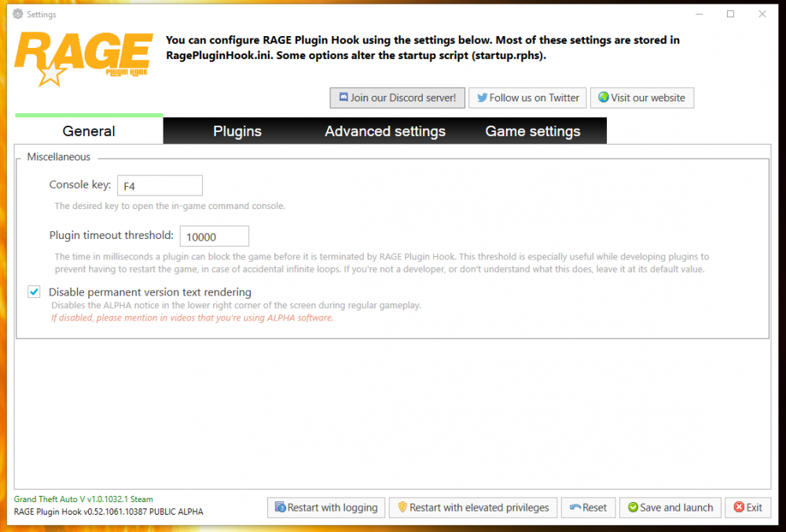The height and width of the screenshot is (532, 786).
Task: Click the globe icon on website button
Action: click(x=604, y=97)
